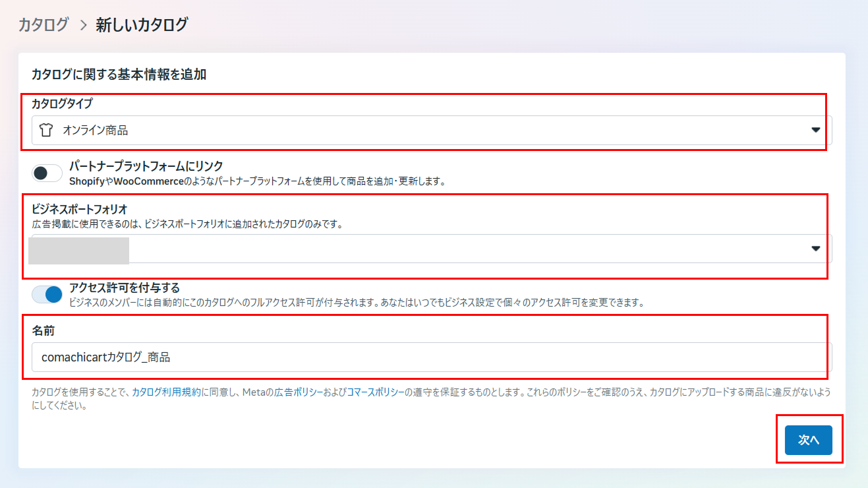Click the breadcrumb chevron separator arrow

point(82,26)
